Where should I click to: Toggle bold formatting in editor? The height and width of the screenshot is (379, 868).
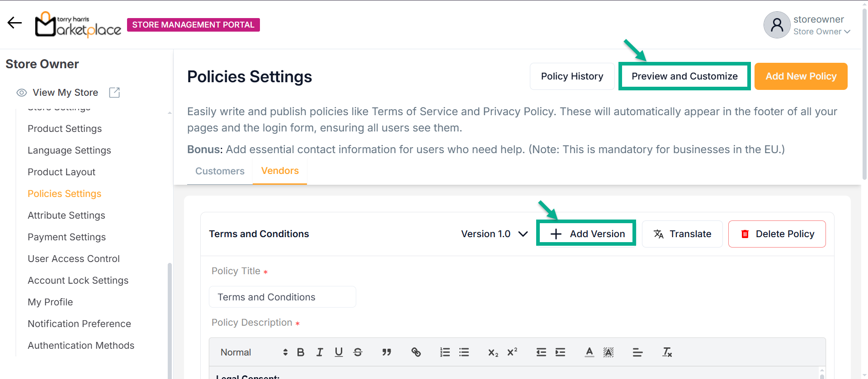pos(301,352)
